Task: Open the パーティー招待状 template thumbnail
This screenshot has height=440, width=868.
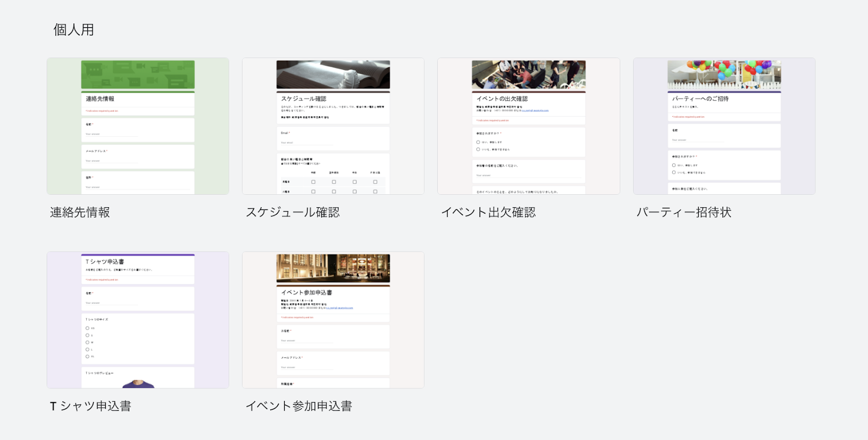Action: click(724, 126)
